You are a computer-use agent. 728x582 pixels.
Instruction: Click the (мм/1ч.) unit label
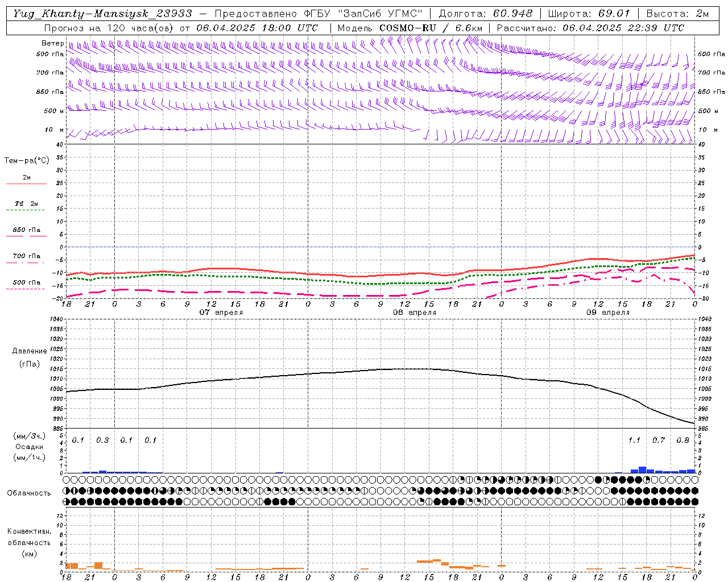click(x=30, y=458)
